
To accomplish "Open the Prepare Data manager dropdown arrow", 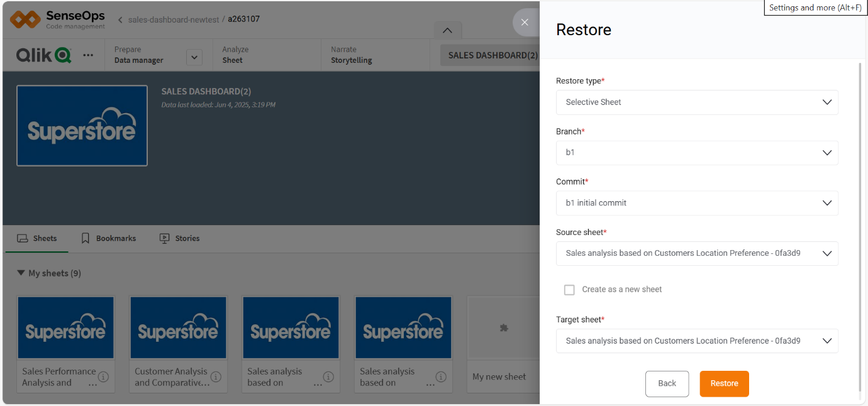I will (x=194, y=57).
